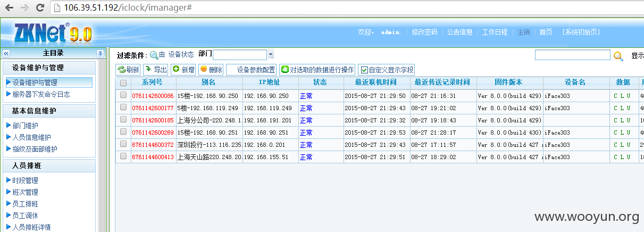Check the row for serial 0761142600086
The width and height of the screenshot is (644, 232).
[123, 95]
